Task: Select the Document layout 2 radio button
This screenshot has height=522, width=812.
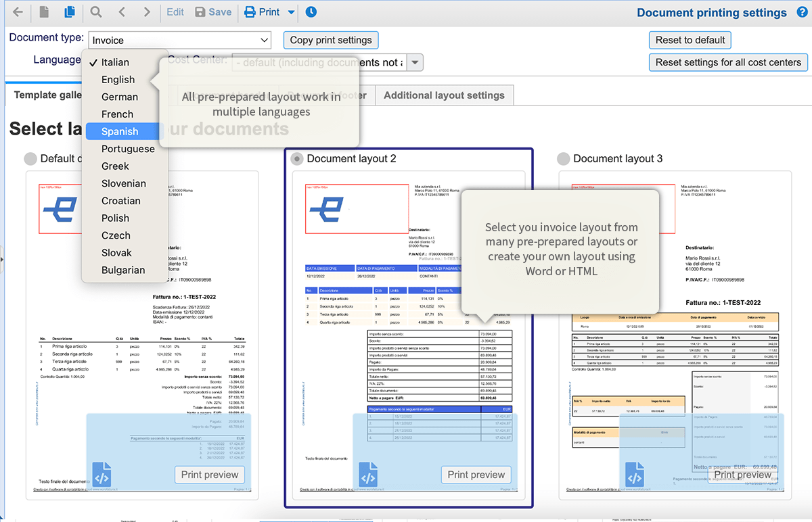Action: click(x=297, y=159)
